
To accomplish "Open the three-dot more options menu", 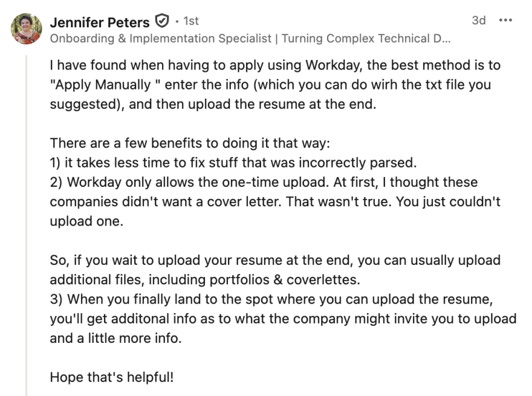I will [505, 21].
